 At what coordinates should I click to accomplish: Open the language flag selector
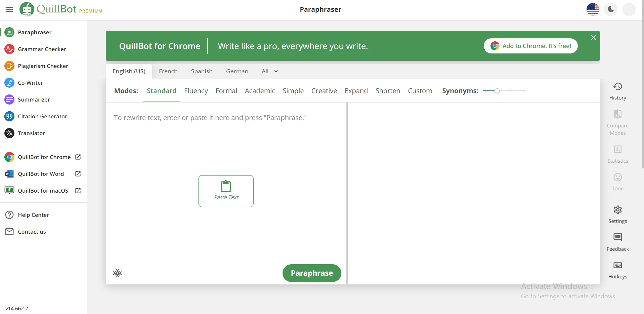tap(593, 9)
